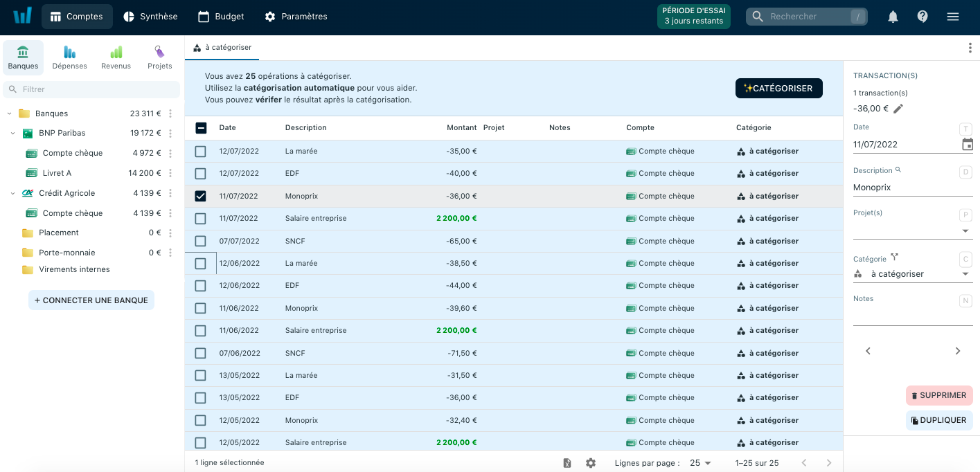Open the notifications bell
Image resolution: width=980 pixels, height=472 pixels.
coord(893,17)
